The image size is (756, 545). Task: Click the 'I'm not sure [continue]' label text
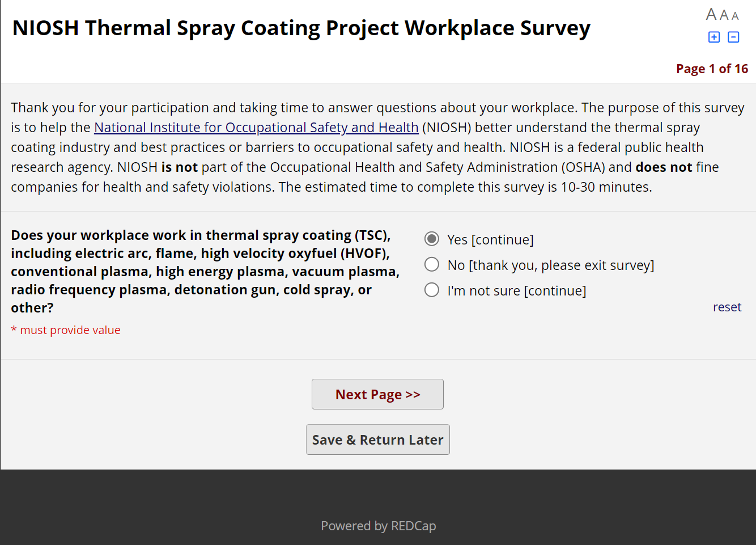coord(516,290)
